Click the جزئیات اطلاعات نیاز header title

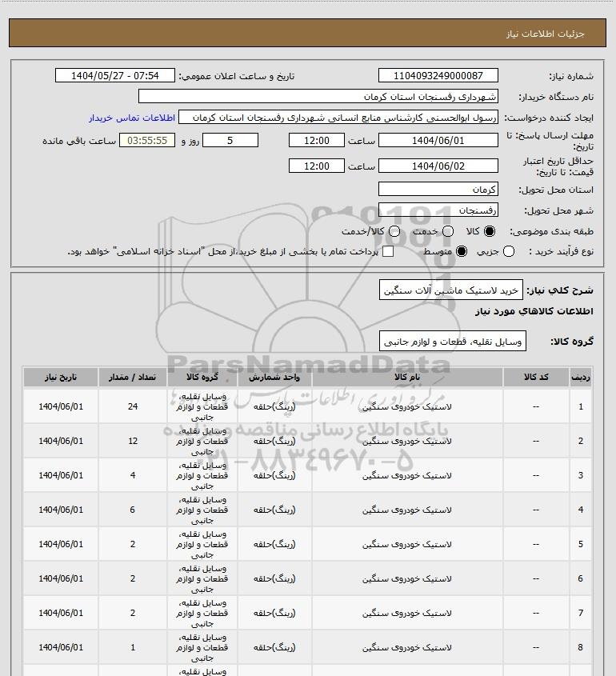[546, 34]
